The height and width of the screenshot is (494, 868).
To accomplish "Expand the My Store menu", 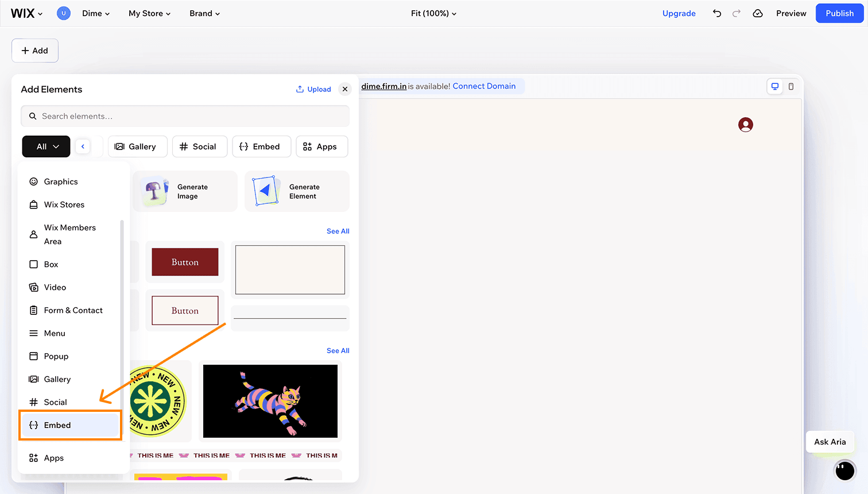I will (x=149, y=13).
